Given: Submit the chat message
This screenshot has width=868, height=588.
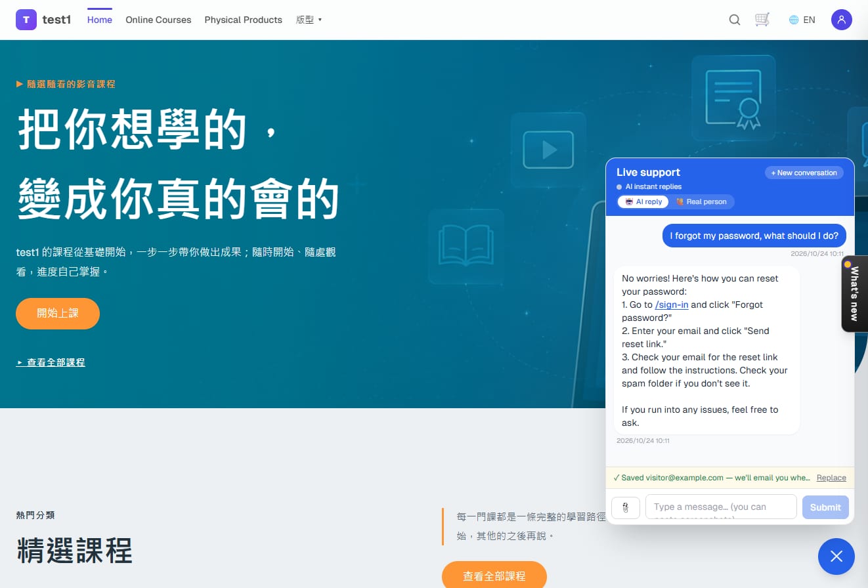Looking at the screenshot, I should [825, 507].
